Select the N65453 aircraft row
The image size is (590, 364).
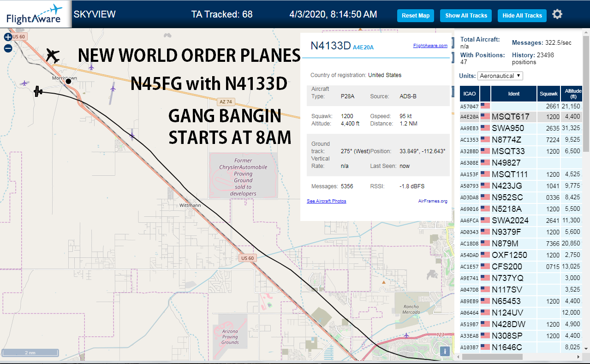pyautogui.click(x=521, y=301)
